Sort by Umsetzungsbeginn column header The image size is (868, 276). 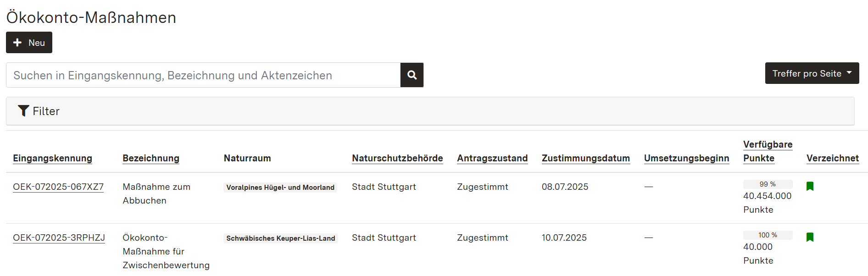coord(686,158)
